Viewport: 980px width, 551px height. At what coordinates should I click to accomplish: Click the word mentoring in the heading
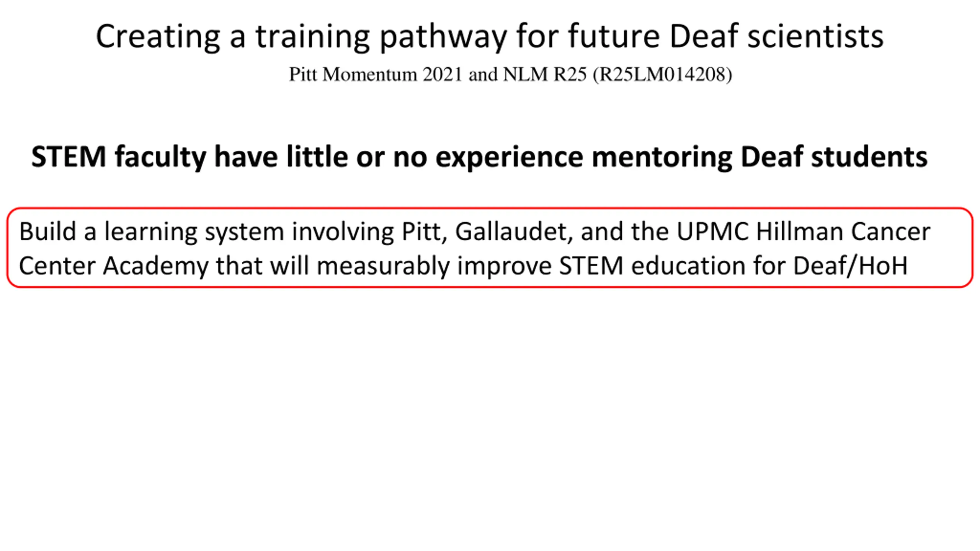(661, 158)
